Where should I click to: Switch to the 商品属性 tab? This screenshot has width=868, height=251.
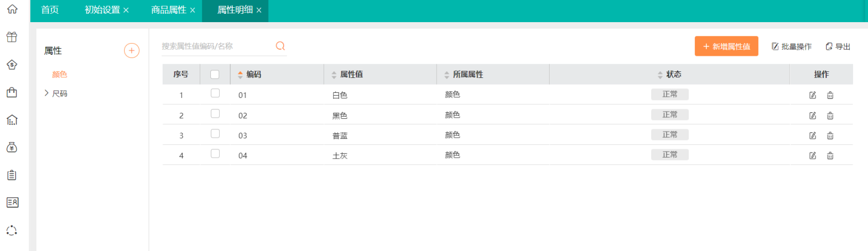[168, 10]
